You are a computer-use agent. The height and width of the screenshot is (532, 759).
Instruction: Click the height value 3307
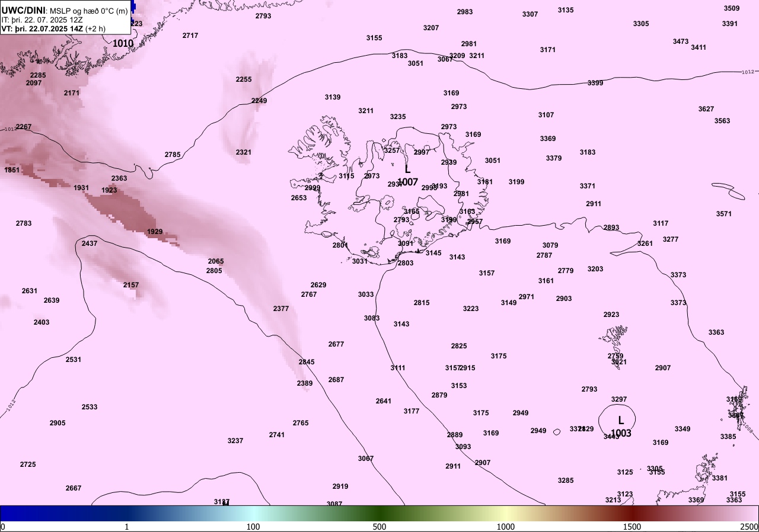tap(530, 14)
